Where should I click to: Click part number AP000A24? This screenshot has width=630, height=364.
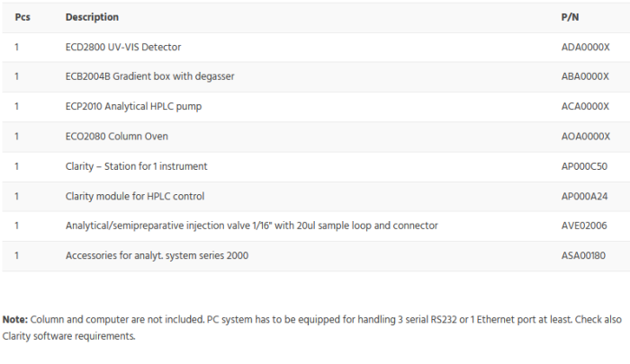click(x=583, y=196)
